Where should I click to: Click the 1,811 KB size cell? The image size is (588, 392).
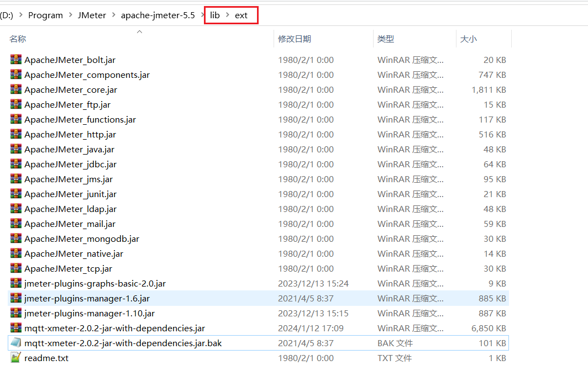click(489, 90)
